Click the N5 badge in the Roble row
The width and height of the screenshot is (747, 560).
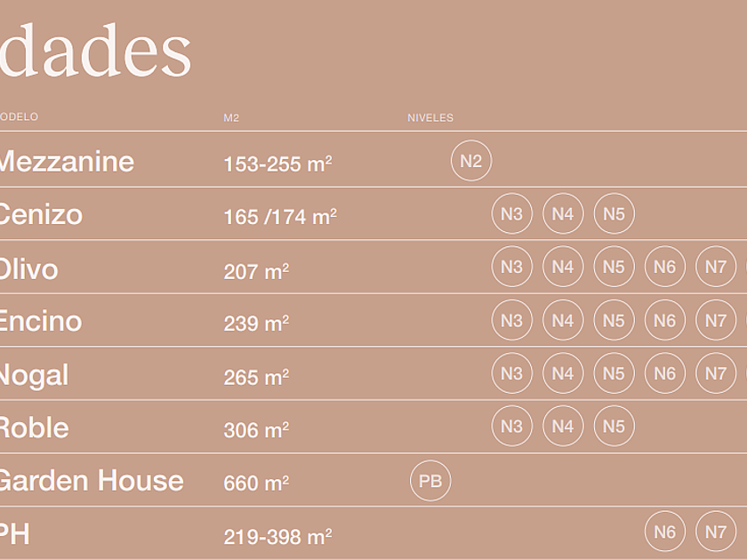tap(614, 427)
